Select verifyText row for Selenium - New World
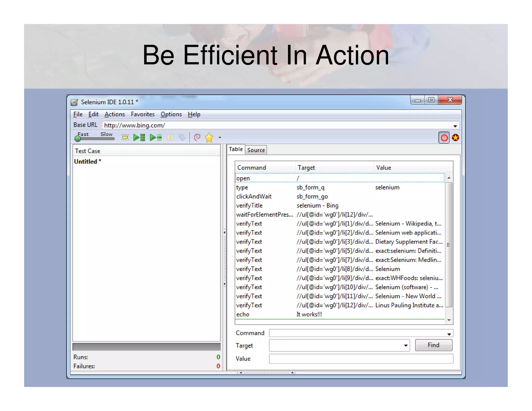Image resolution: width=532 pixels, height=411 pixels. click(x=340, y=296)
